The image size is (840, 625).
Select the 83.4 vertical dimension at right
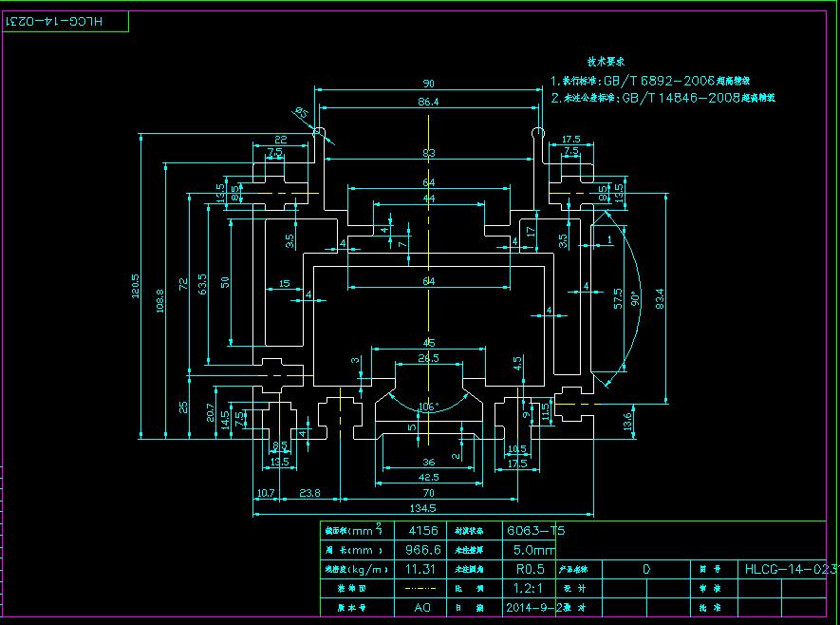pyautogui.click(x=660, y=298)
